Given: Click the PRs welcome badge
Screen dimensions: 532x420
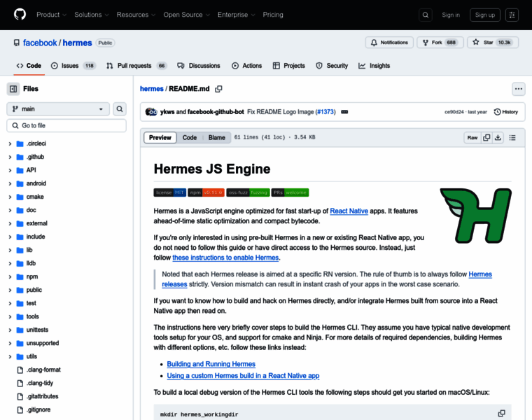Looking at the screenshot, I should click(290, 192).
